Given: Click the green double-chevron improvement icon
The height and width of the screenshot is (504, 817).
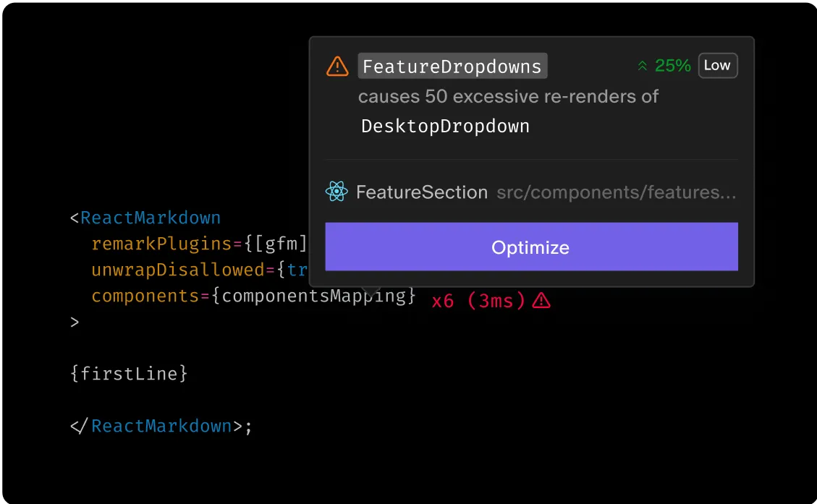Looking at the screenshot, I should click(x=642, y=65).
